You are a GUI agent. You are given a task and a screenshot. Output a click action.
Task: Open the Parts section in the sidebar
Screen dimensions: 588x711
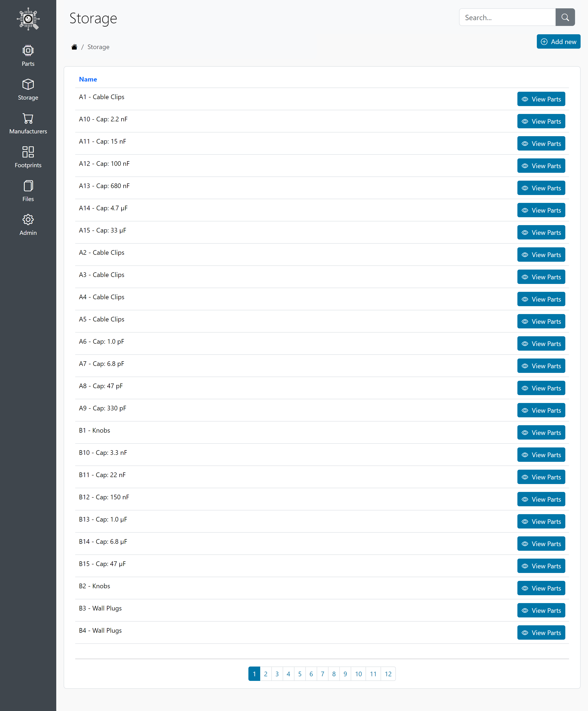(x=28, y=55)
